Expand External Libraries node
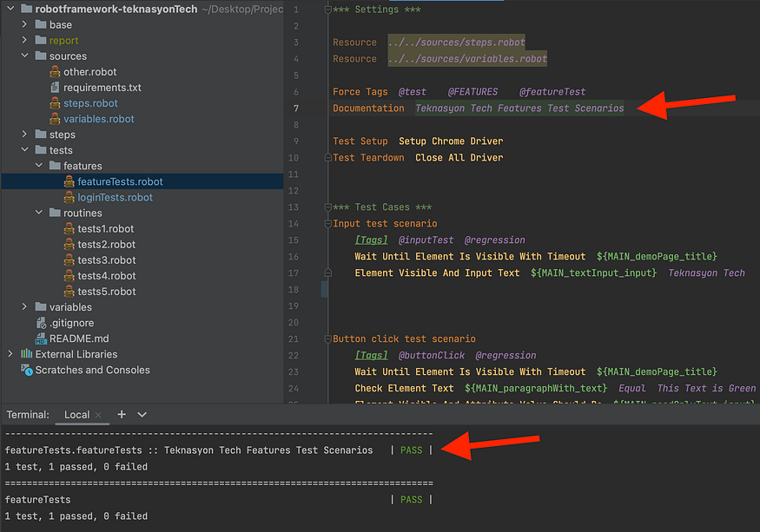The width and height of the screenshot is (760, 532). point(10,354)
